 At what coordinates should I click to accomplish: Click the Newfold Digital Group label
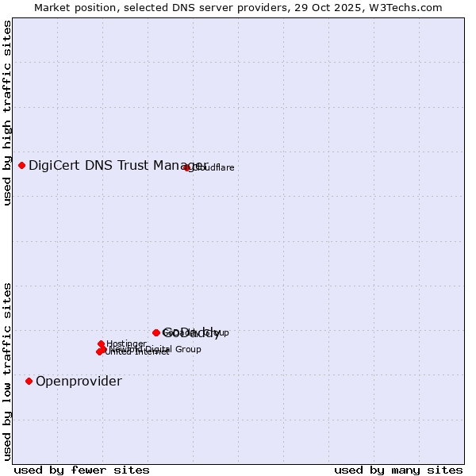tap(159, 349)
